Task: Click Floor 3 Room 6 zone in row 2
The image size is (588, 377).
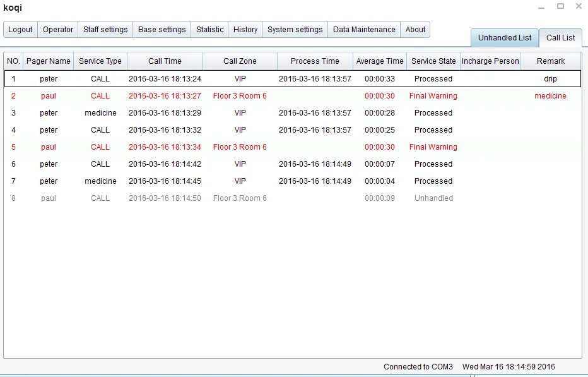Action: click(x=240, y=96)
